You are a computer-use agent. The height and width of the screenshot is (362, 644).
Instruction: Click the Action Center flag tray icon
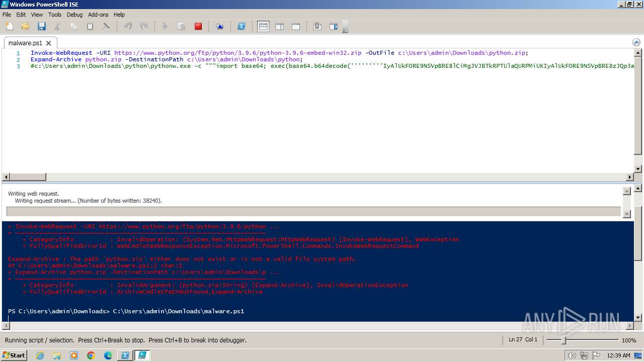point(596,355)
